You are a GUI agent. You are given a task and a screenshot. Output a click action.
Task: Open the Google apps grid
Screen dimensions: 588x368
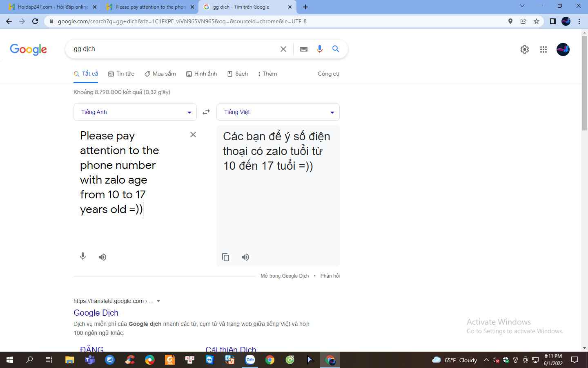coord(543,49)
